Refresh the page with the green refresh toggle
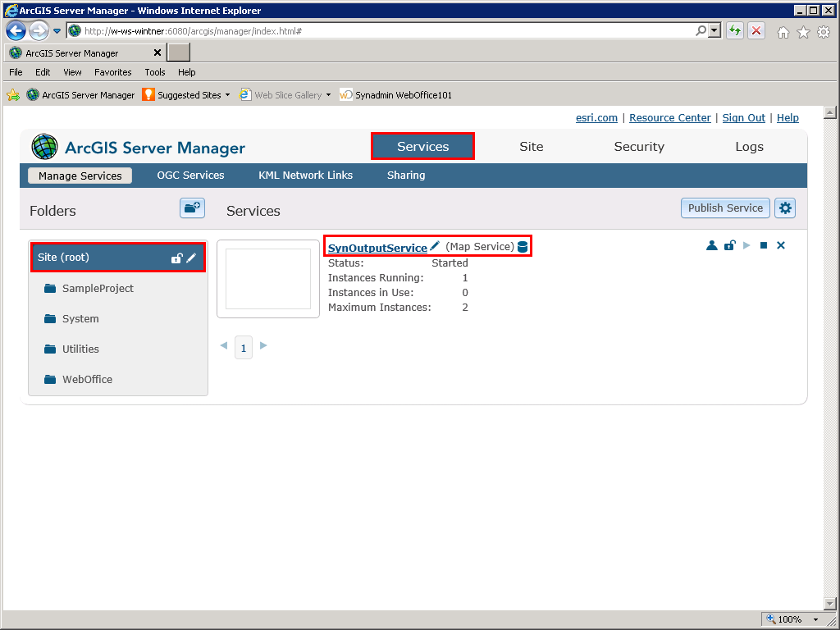 tap(734, 30)
